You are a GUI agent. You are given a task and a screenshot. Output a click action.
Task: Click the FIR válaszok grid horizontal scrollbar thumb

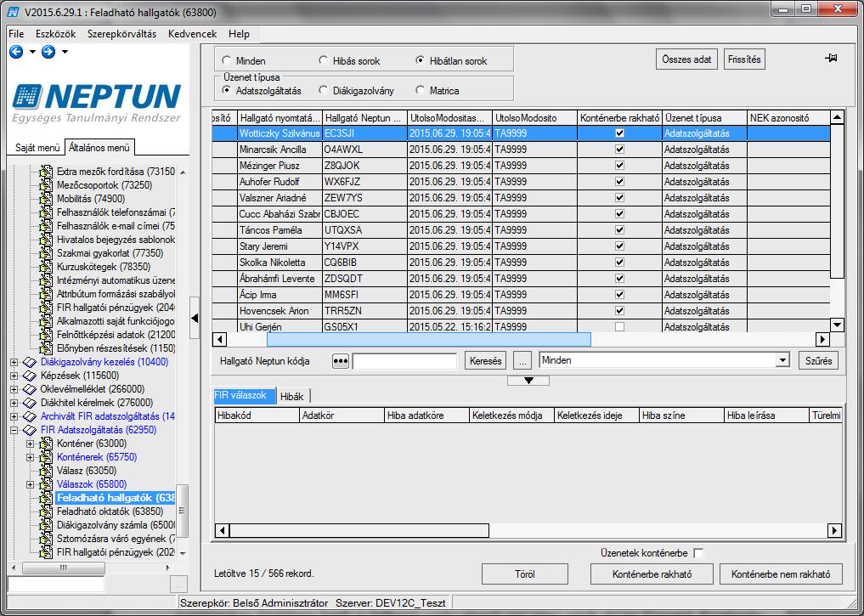tap(359, 530)
